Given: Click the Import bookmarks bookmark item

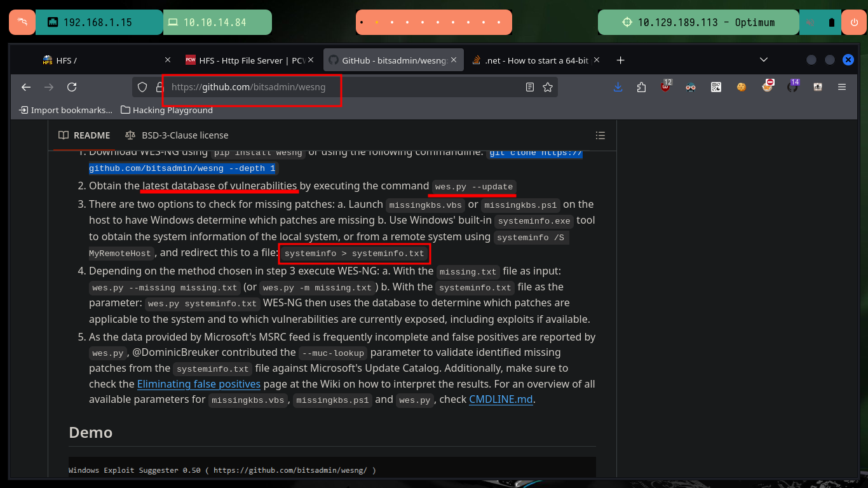Looking at the screenshot, I should (x=65, y=110).
